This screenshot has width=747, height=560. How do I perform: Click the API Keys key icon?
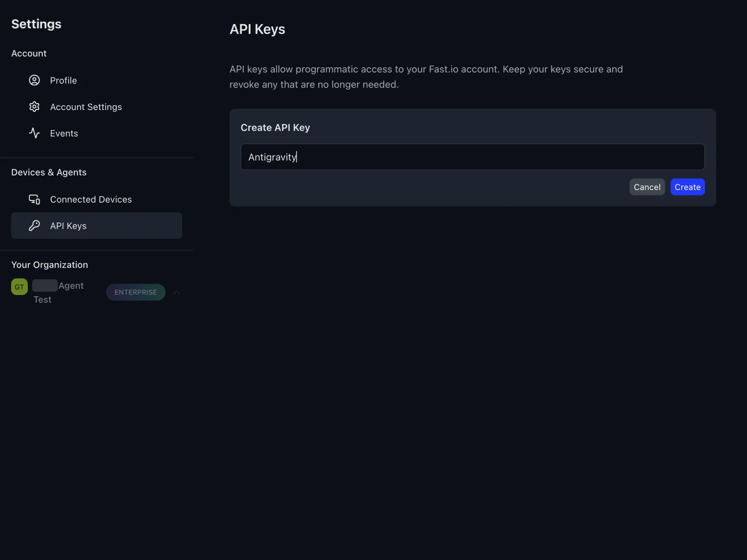click(34, 226)
